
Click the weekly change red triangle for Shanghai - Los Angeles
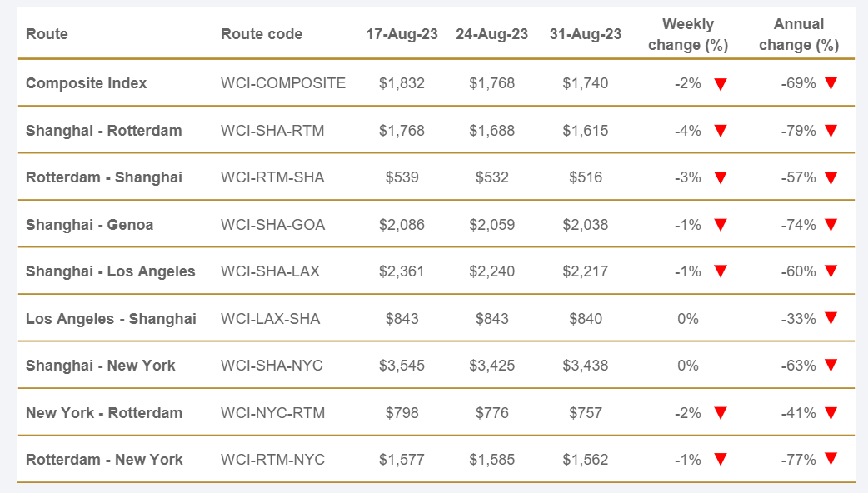[721, 271]
